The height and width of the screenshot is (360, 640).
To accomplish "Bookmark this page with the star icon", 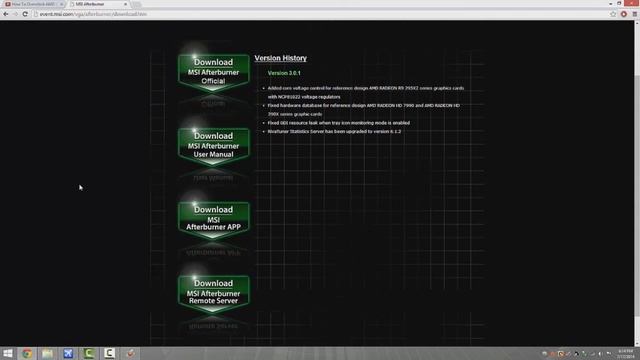I will [613, 14].
